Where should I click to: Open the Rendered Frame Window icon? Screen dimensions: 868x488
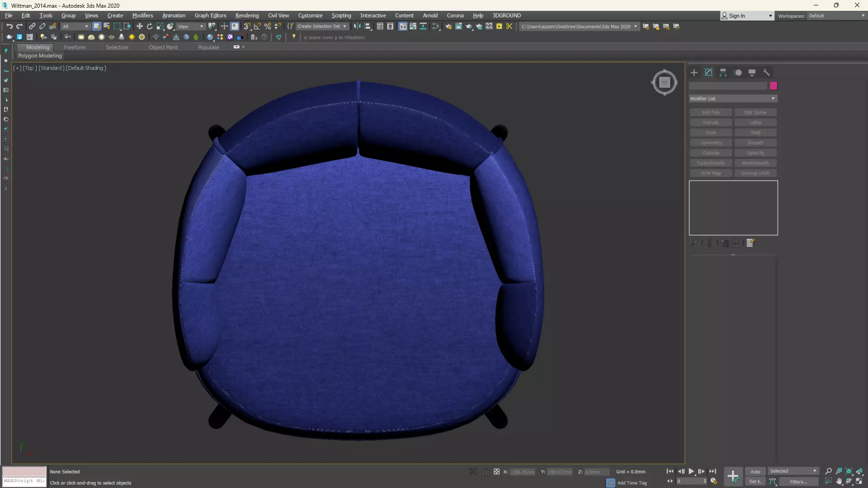[x=459, y=26]
